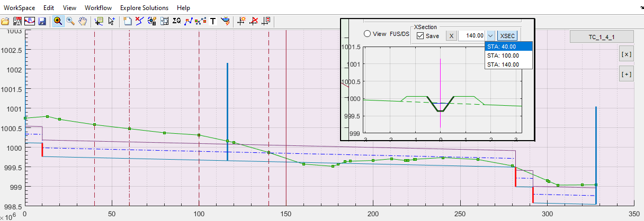Choose STA: 140.00 from the list
644x221 pixels.
coord(503,65)
